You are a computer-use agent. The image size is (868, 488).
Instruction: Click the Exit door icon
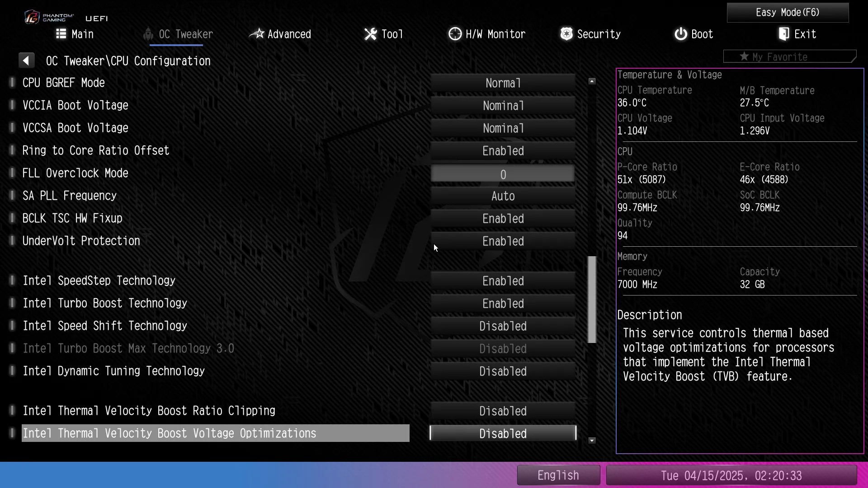click(x=784, y=34)
